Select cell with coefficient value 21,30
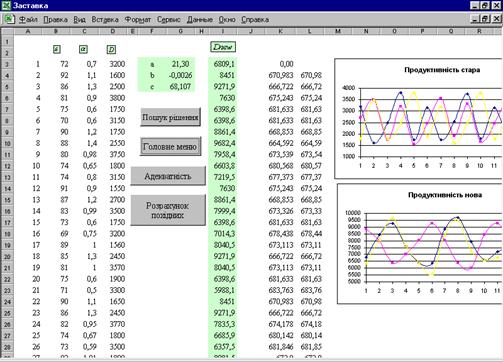Viewport: 503px width, 362px height. 180,64
